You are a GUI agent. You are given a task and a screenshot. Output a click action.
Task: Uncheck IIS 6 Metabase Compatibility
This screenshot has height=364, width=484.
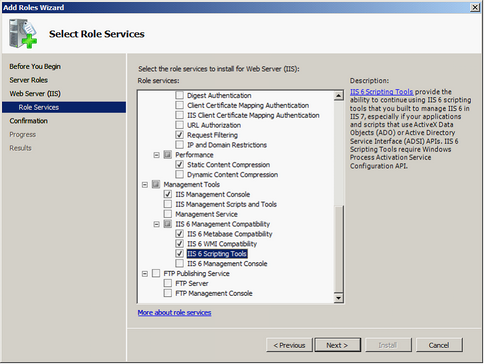coord(179,234)
